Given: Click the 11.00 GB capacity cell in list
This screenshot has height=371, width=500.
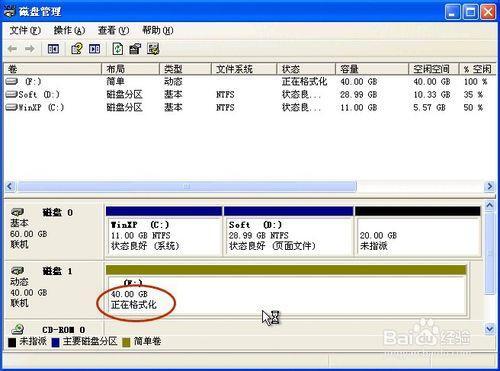Looking at the screenshot, I should click(x=359, y=107).
